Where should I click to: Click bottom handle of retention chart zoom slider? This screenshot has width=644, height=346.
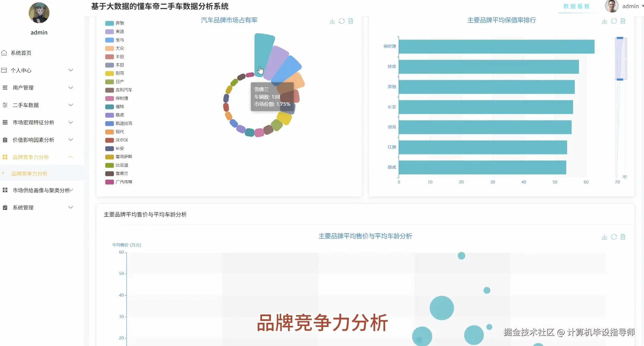(x=620, y=79)
